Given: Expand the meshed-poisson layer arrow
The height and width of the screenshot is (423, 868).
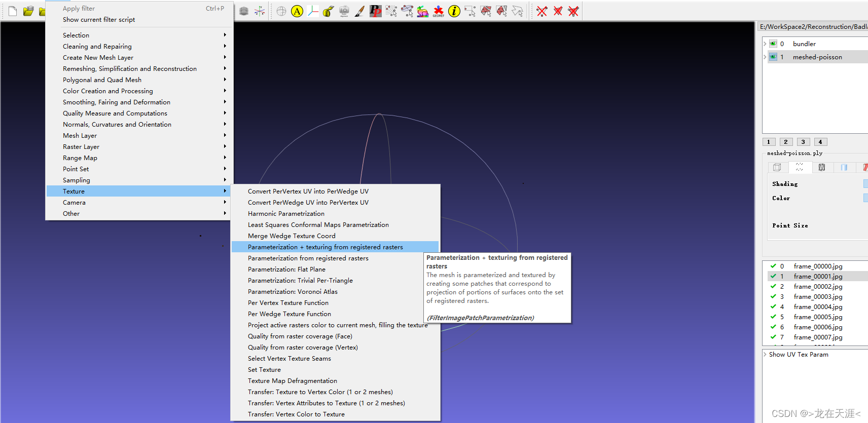Looking at the screenshot, I should 765,57.
